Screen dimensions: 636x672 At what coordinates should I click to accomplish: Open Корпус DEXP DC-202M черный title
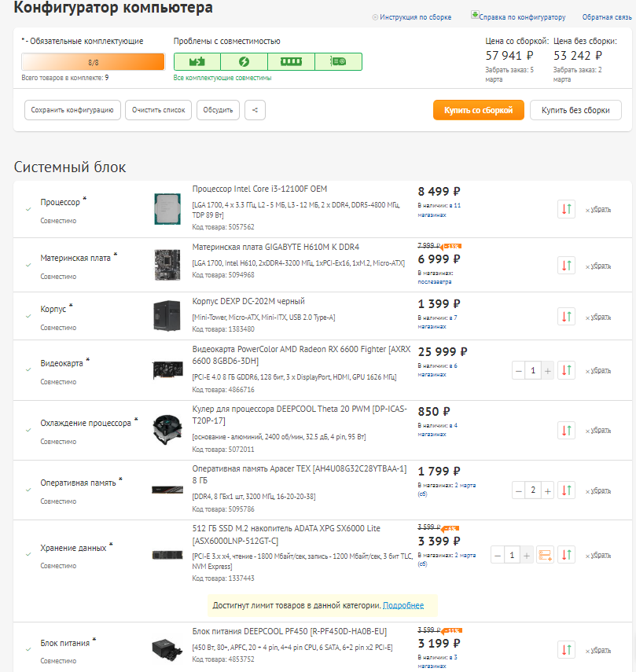point(248,301)
